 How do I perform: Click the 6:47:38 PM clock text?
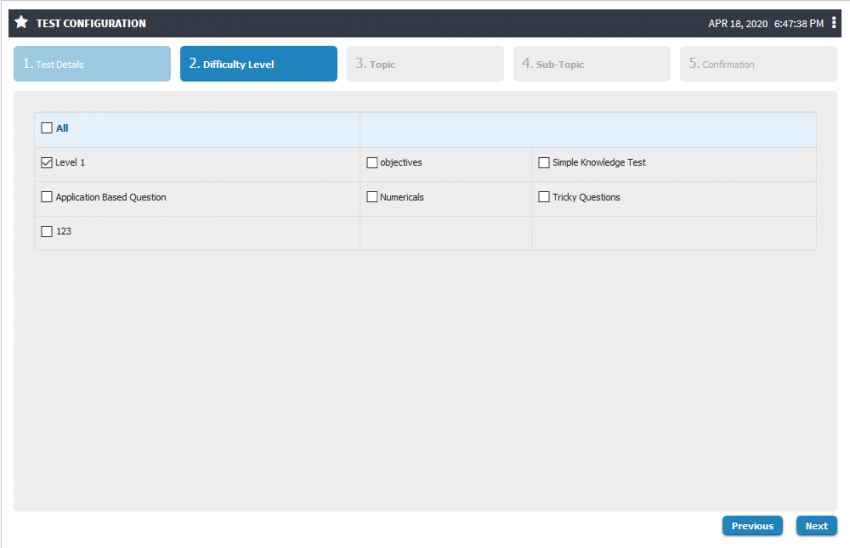[x=799, y=24]
